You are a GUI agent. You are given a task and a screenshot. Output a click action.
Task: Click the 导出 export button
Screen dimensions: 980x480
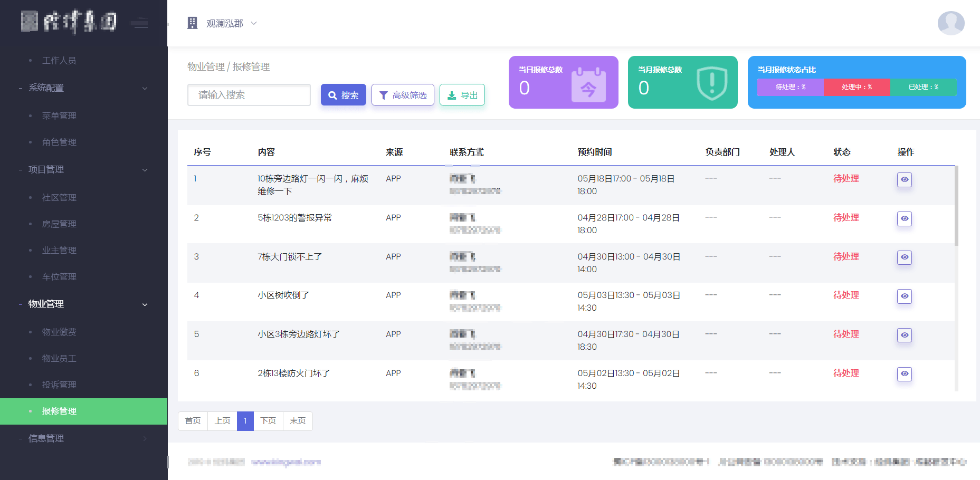tap(462, 95)
